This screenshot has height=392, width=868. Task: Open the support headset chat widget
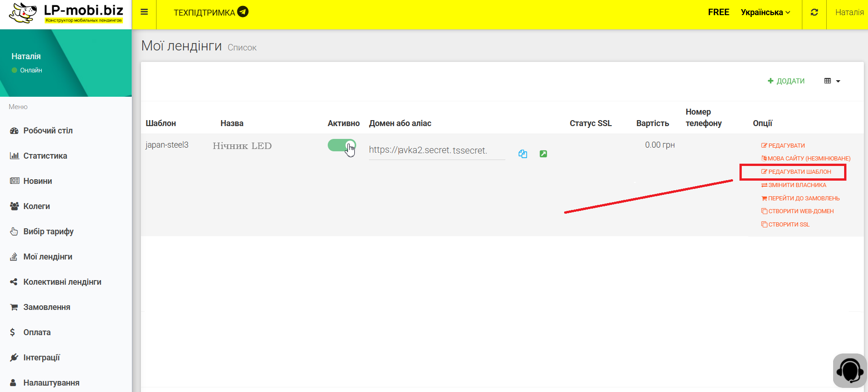850,370
